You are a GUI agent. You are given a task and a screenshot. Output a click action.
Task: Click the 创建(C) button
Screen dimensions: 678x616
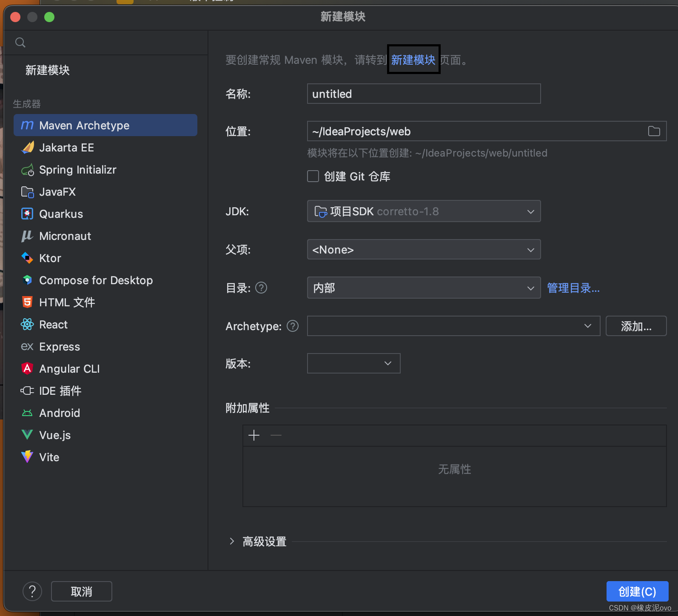coord(637,591)
